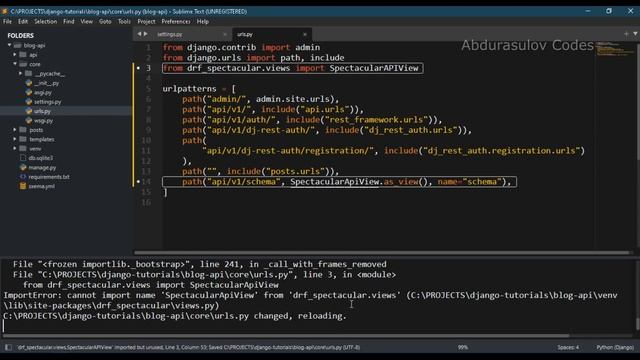Collapse the blog-api root folder
The height and width of the screenshot is (360, 640).
point(9,45)
